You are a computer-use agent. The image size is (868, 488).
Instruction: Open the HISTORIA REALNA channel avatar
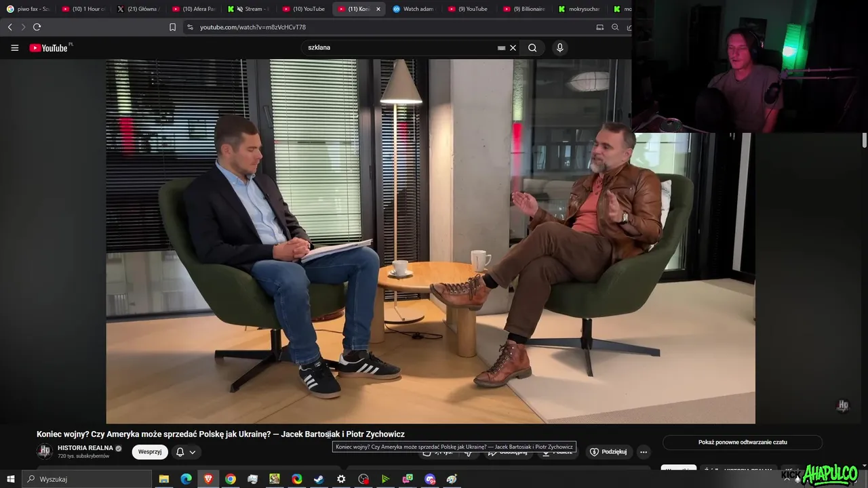click(x=45, y=451)
